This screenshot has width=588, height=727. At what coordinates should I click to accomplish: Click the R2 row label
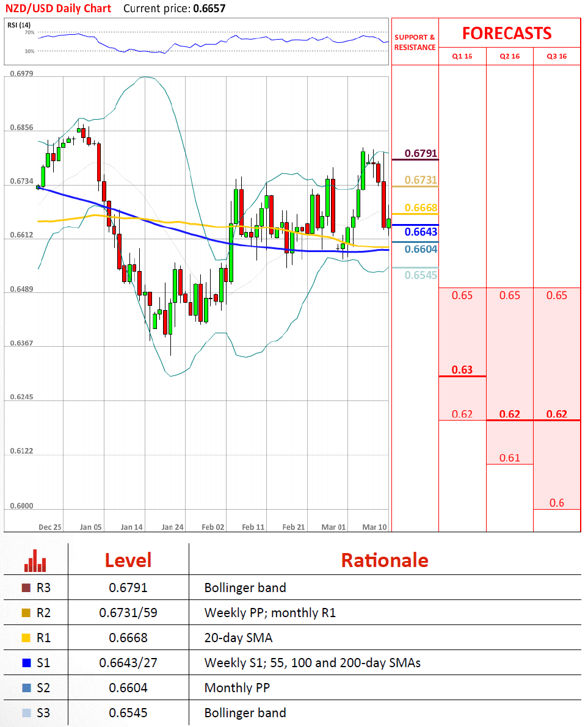pyautogui.click(x=43, y=613)
